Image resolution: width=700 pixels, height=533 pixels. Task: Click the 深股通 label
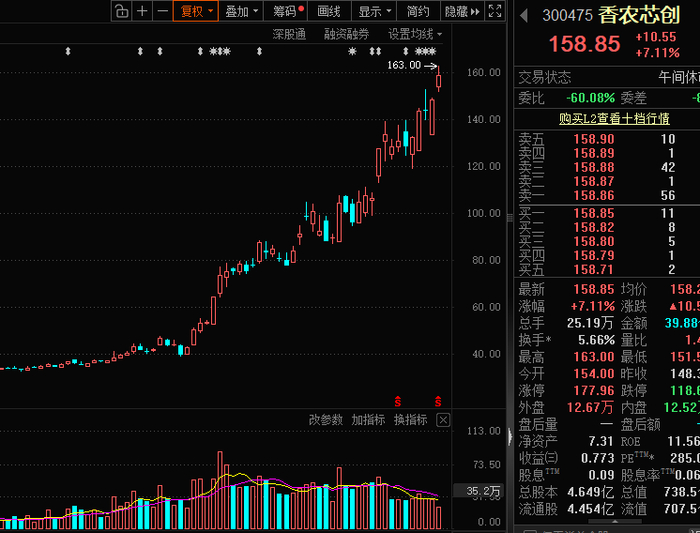click(x=289, y=34)
